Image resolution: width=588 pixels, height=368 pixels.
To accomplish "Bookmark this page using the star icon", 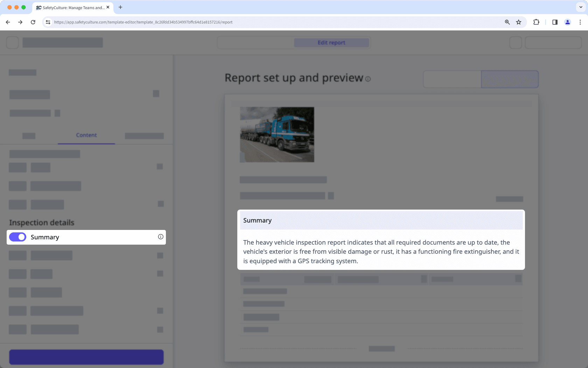I will [518, 22].
